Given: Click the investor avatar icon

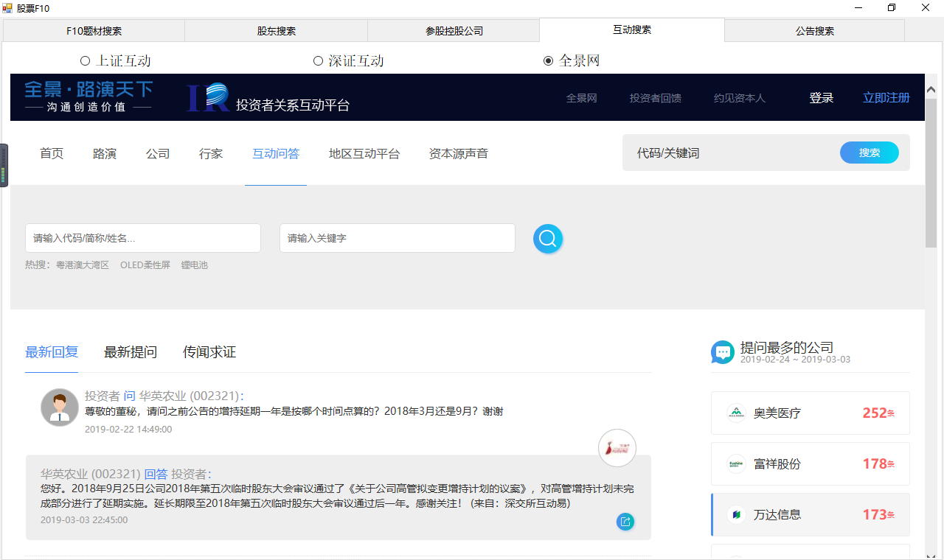Looking at the screenshot, I should (x=60, y=407).
